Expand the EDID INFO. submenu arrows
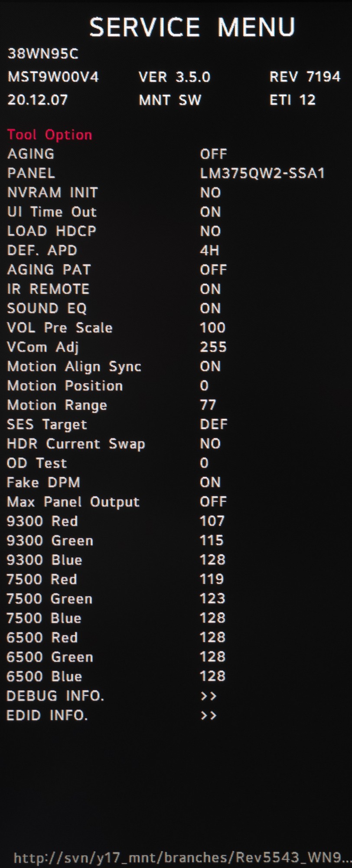Screen dimensions: 352x868 coord(209,715)
